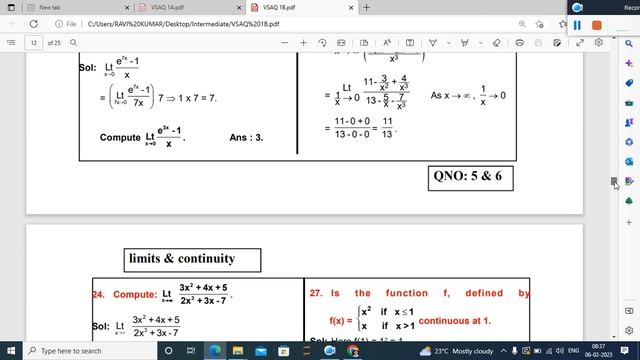Image resolution: width=640 pixels, height=360 pixels.
Task: Open the weather widget Mostly cloudy
Action: pyautogui.click(x=456, y=351)
